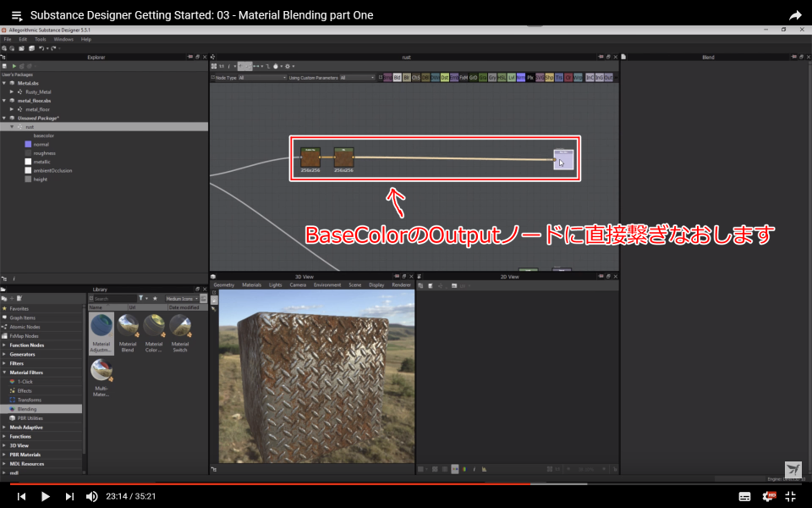The image size is (812, 508).
Task: Select the ambientOcclusion output
Action: pyautogui.click(x=52, y=170)
